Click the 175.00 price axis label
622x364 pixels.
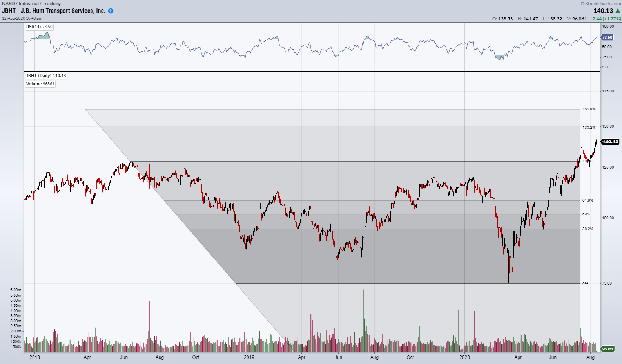pyautogui.click(x=608, y=91)
